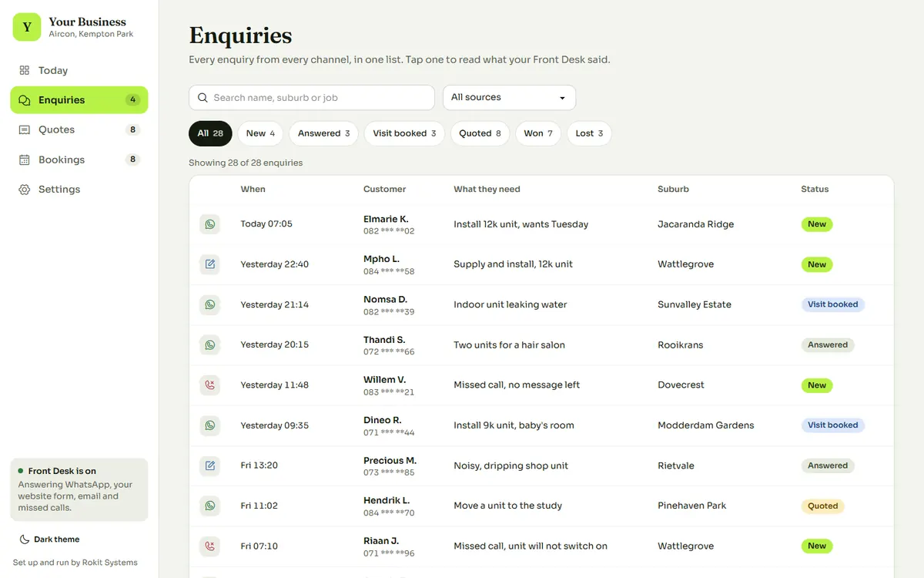The height and width of the screenshot is (578, 924).
Task: Toggle the Dark theme switch
Action: pos(49,539)
